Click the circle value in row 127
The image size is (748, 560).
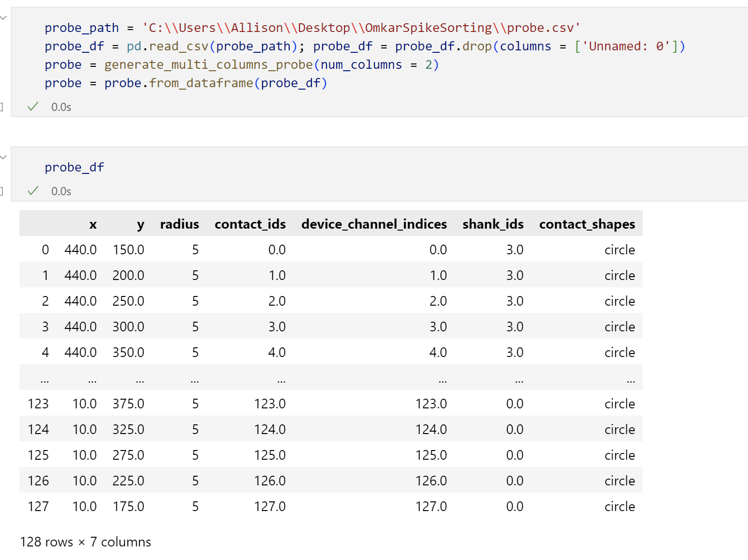[620, 506]
